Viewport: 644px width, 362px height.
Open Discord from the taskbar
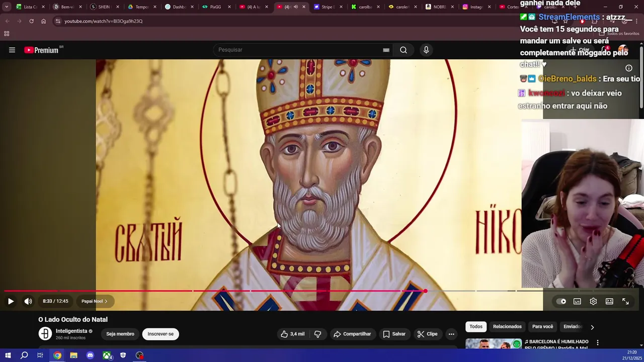coord(90,355)
